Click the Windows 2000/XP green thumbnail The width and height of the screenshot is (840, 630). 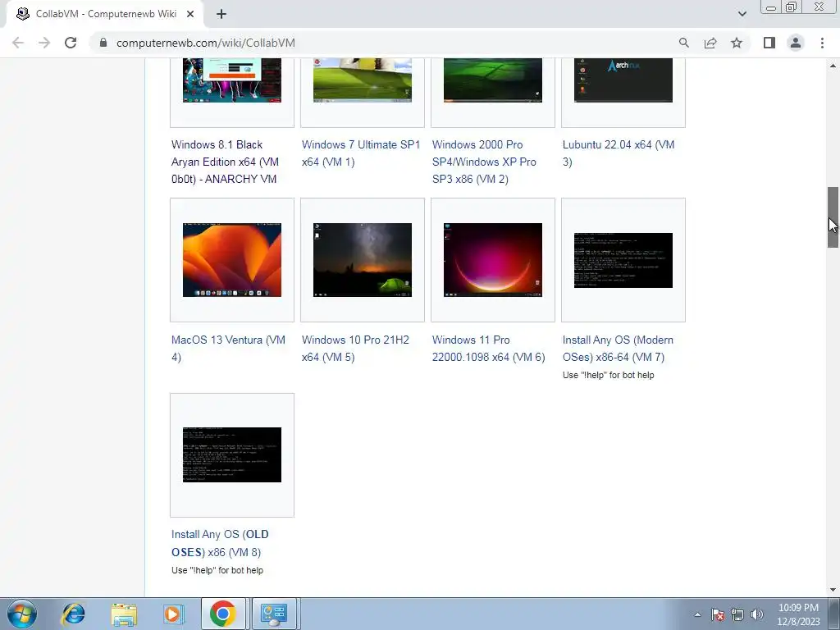pyautogui.click(x=493, y=80)
